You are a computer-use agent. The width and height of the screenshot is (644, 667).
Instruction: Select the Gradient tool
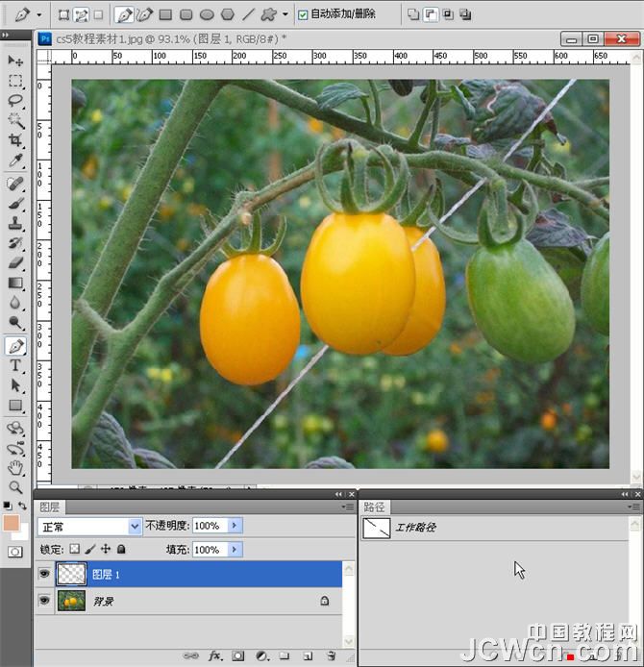[15, 283]
